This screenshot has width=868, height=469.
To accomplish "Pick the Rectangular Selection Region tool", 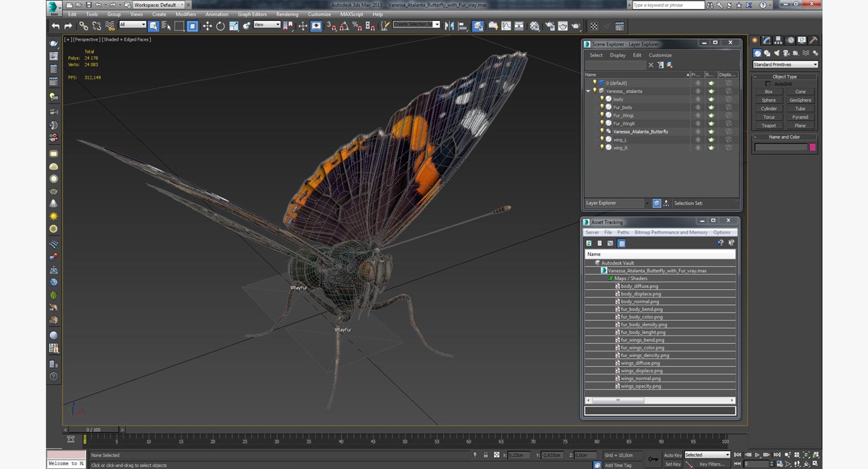I will (x=179, y=26).
